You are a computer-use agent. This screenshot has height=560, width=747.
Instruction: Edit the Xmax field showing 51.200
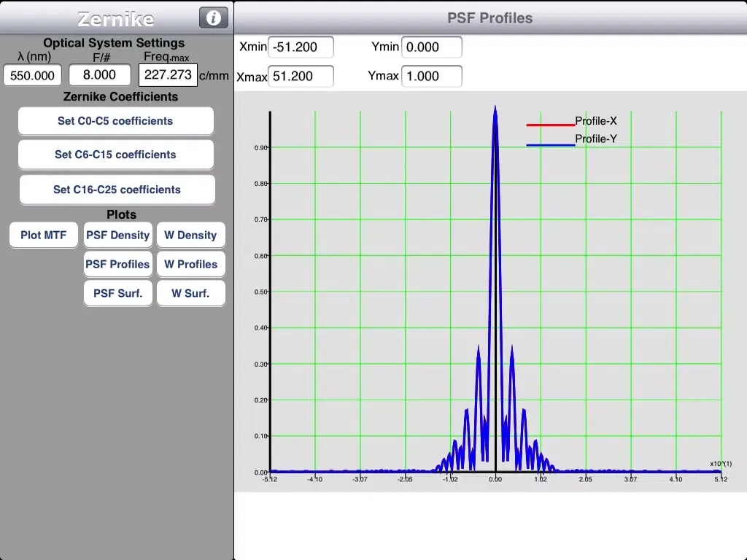click(x=301, y=76)
